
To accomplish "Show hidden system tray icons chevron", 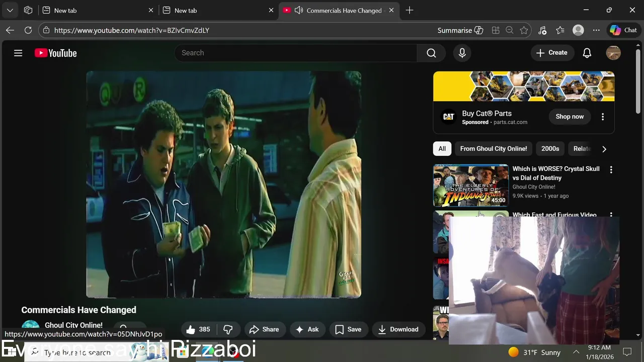I will pyautogui.click(x=576, y=352).
